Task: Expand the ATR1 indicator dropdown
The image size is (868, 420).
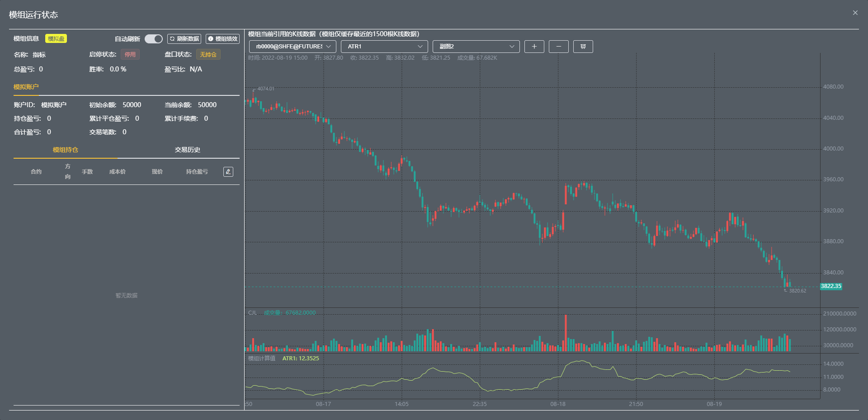Action: pyautogui.click(x=384, y=47)
